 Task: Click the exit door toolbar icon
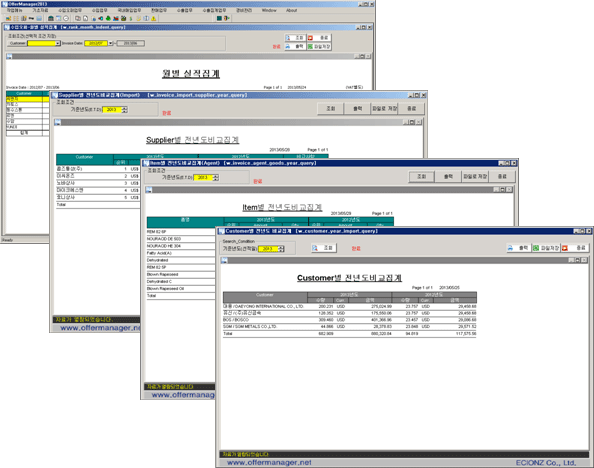coord(227,18)
